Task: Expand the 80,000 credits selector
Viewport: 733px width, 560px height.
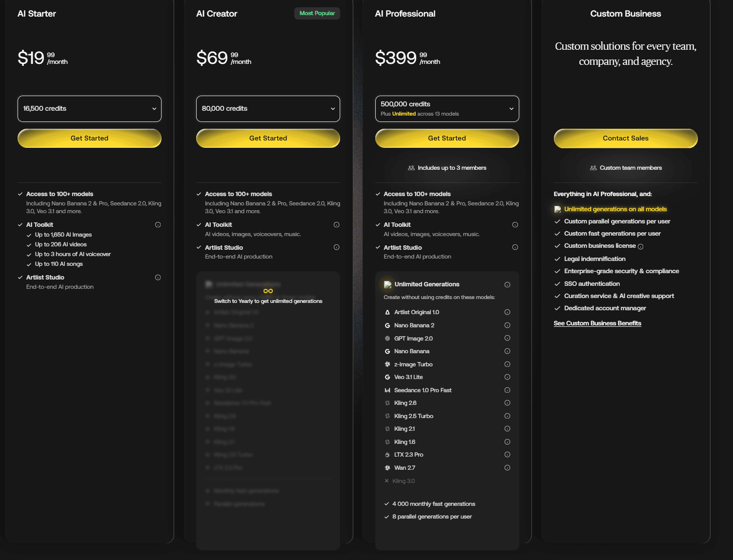Action: 268,109
